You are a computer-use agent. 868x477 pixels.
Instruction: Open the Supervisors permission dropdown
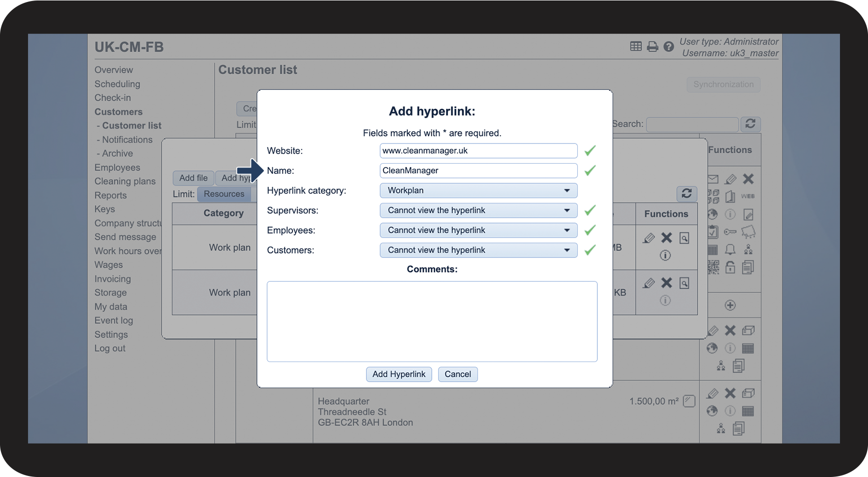[478, 210]
